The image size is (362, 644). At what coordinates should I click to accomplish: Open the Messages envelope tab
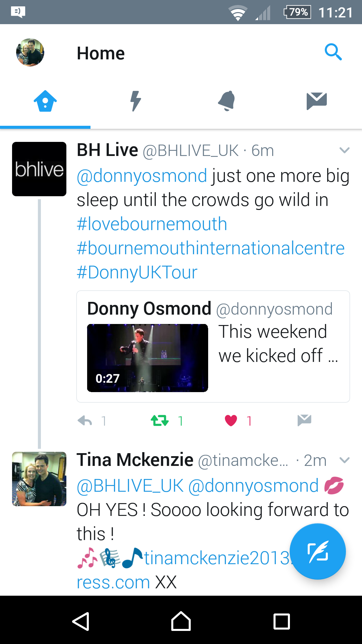[316, 101]
